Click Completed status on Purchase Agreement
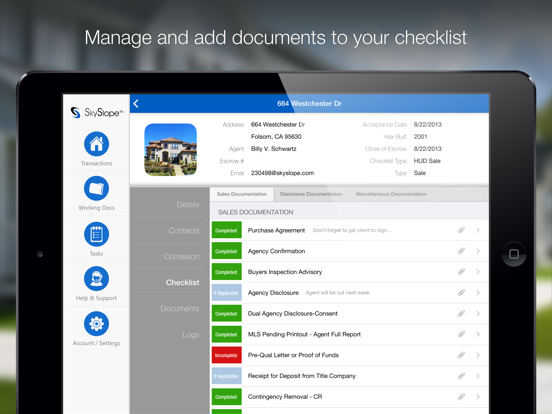Screen dimensions: 552x414 (227, 230)
